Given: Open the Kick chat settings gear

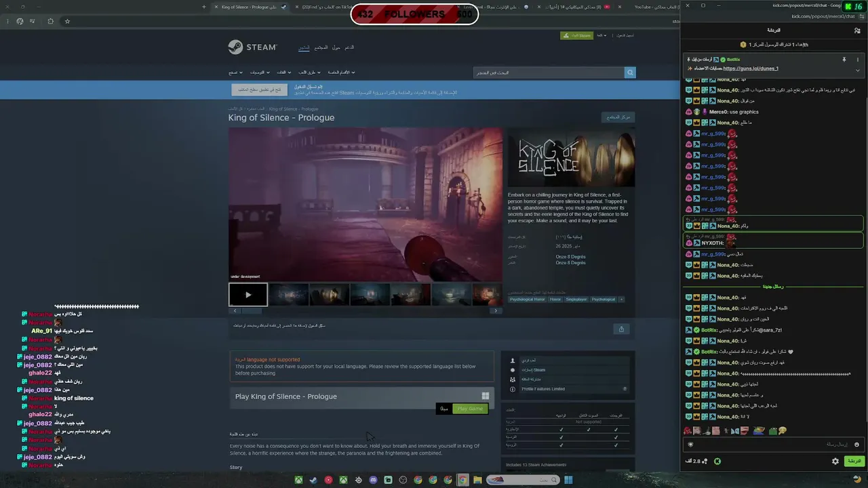Looking at the screenshot, I should click(x=835, y=461).
